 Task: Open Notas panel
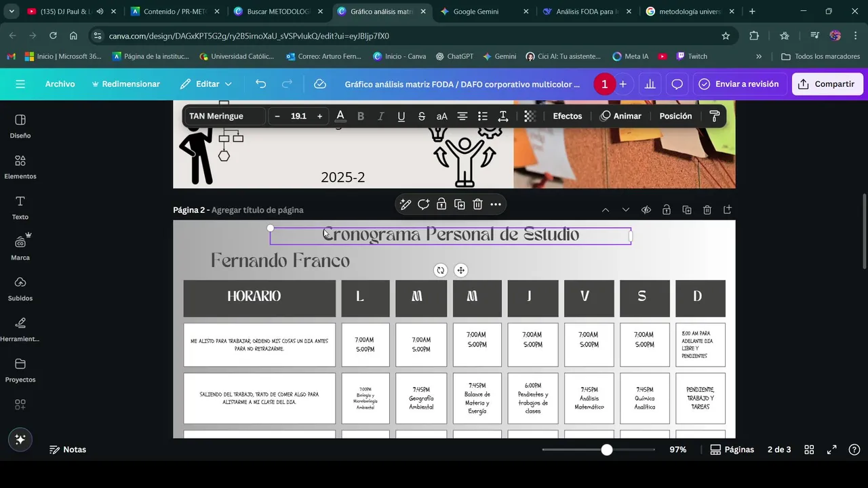coord(68,449)
